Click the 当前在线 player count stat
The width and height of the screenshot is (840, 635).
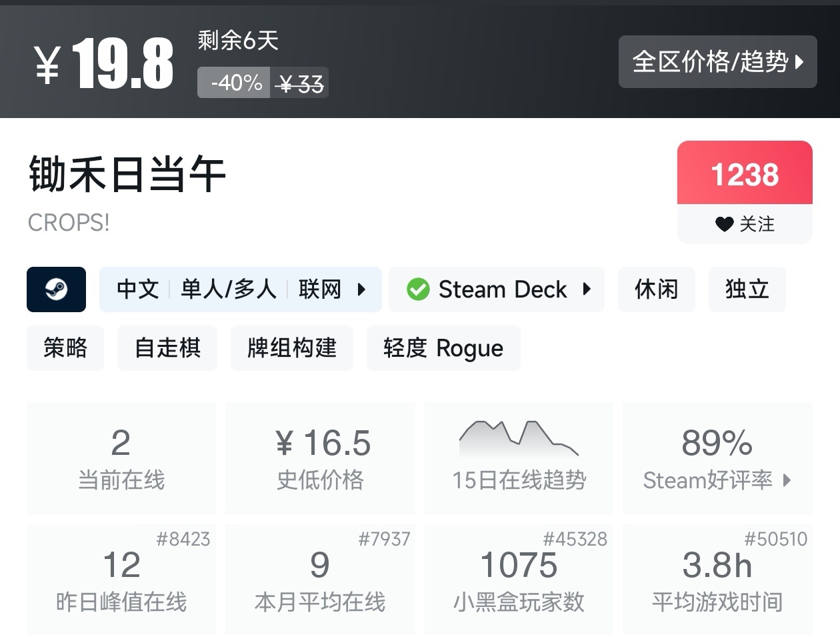coord(121,458)
